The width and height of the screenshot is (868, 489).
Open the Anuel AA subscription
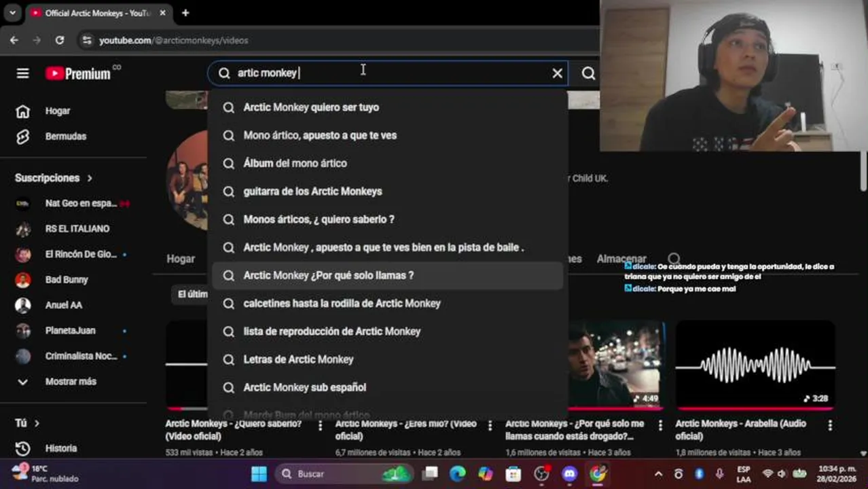click(74, 305)
